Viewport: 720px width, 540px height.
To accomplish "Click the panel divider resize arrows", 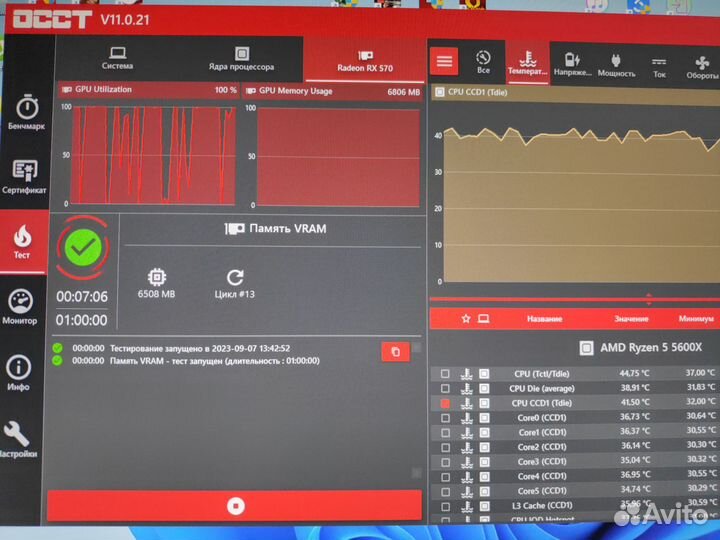I will [648, 299].
